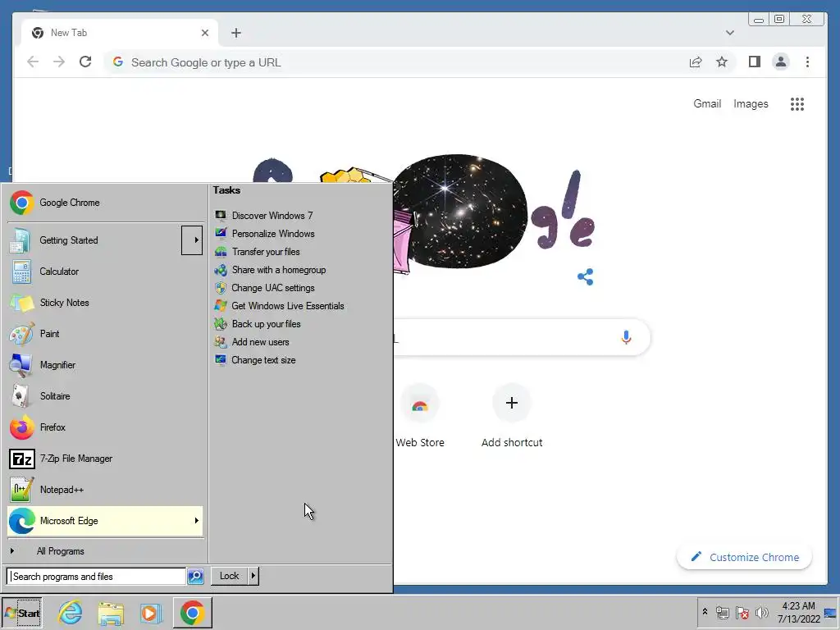The image size is (840, 630).
Task: Click Chrome back navigation arrow
Action: tap(33, 62)
